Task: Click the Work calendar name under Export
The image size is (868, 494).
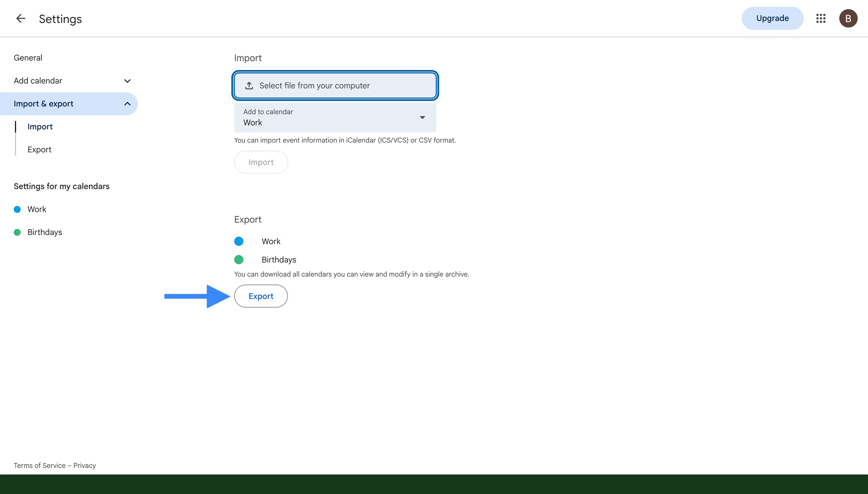Action: point(271,241)
